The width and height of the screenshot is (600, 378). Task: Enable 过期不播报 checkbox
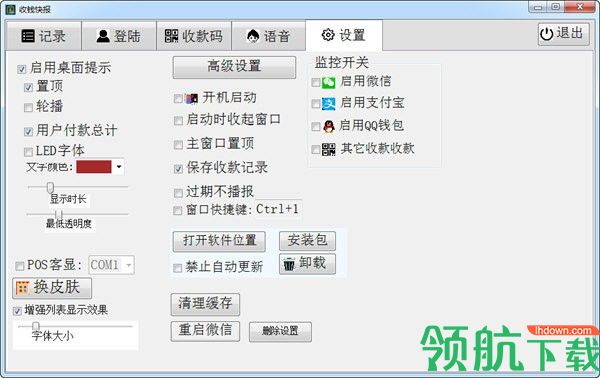(178, 192)
